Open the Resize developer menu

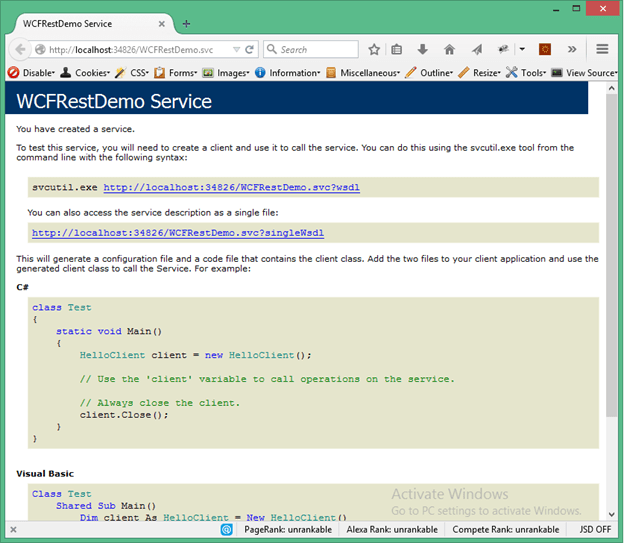(x=479, y=73)
